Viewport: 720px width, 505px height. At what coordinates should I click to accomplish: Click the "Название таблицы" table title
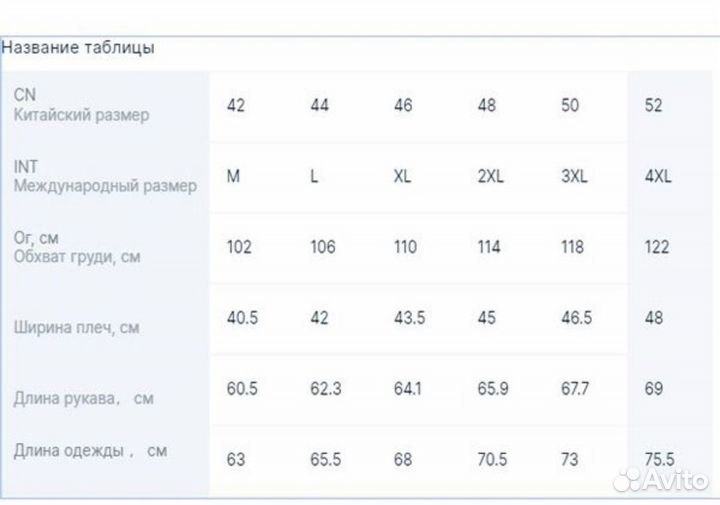(x=78, y=48)
